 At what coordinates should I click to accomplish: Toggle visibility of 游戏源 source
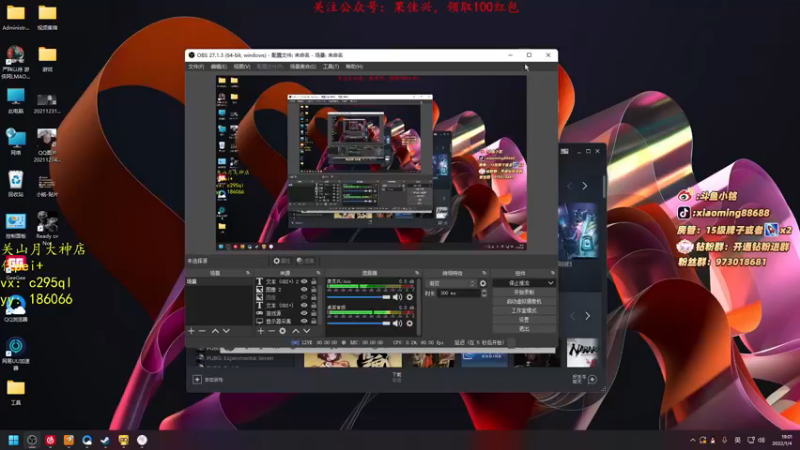(304, 313)
